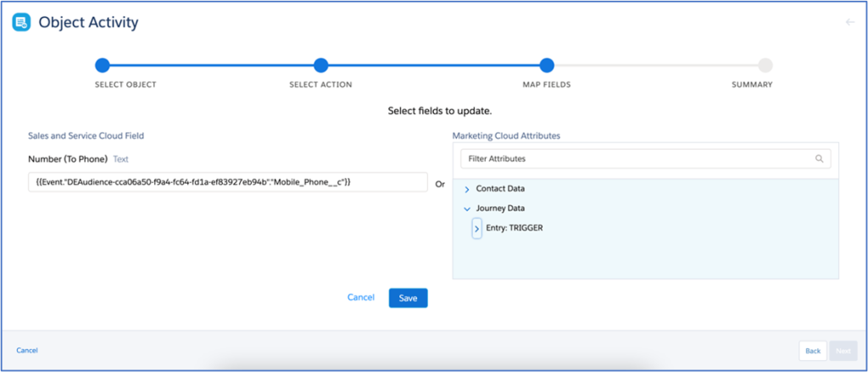Click the Summary step circle
The height and width of the screenshot is (372, 868).
[765, 65]
